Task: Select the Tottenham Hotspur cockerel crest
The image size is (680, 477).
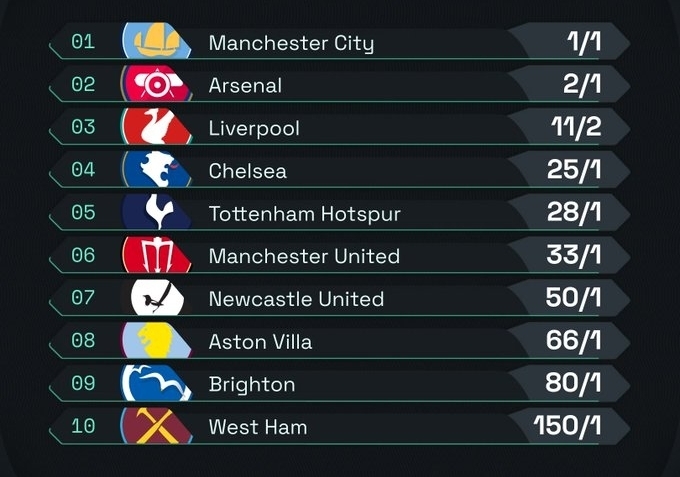Action: coord(156,213)
